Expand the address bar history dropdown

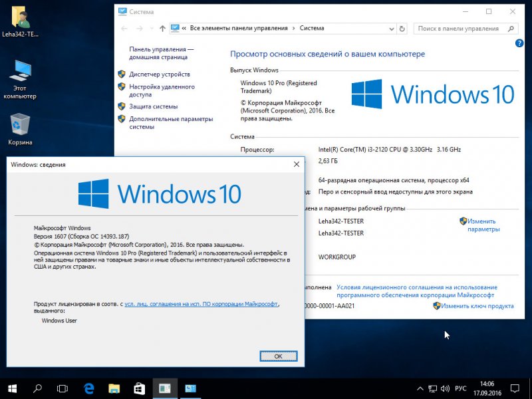391,29
